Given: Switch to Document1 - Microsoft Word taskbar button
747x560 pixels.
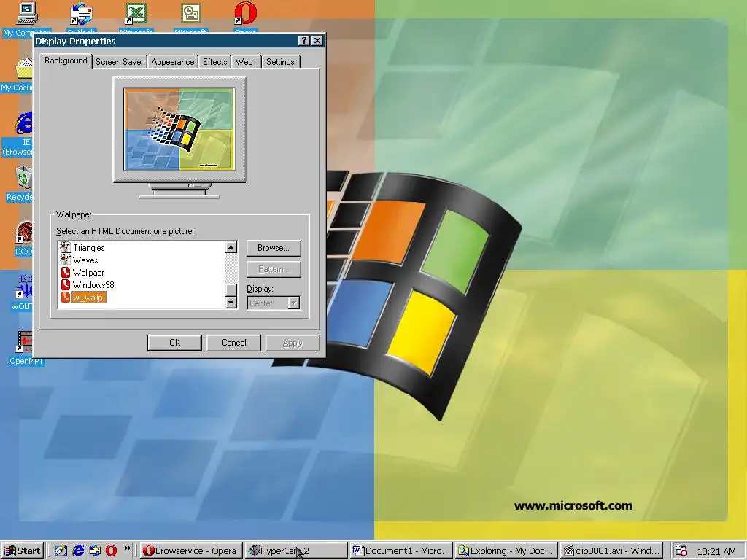Looking at the screenshot, I should click(x=401, y=551).
